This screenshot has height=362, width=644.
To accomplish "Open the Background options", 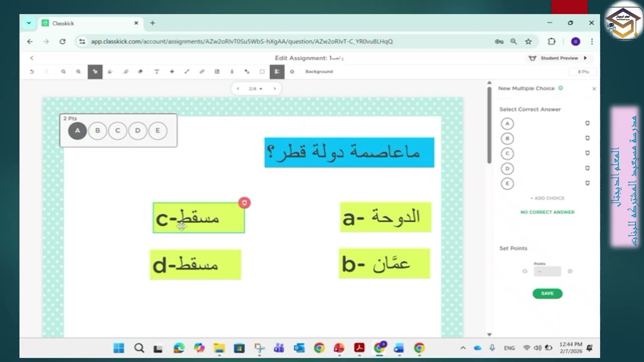I will tap(319, 71).
